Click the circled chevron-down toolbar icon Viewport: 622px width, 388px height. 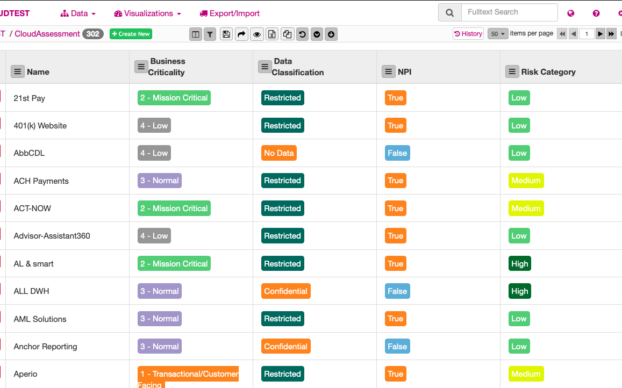coord(317,34)
